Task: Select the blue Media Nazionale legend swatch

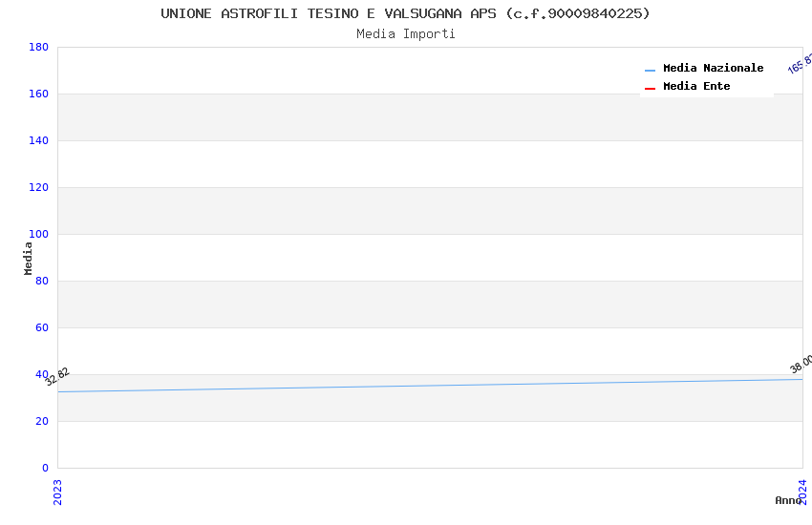Action: tap(650, 70)
